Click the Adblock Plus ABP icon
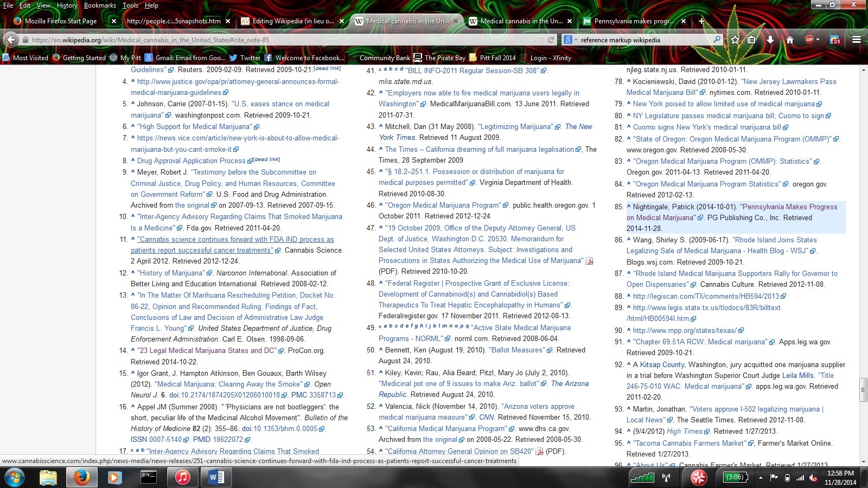The width and height of the screenshot is (868, 488). 809,40
